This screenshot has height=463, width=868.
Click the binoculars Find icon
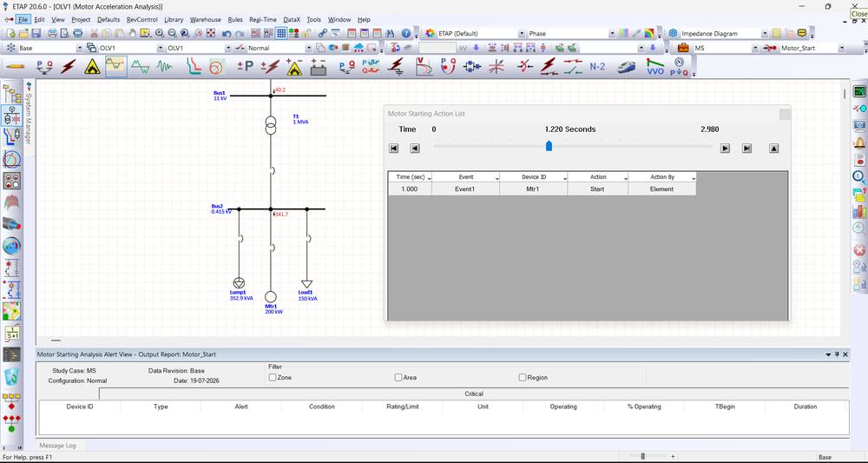[391, 33]
